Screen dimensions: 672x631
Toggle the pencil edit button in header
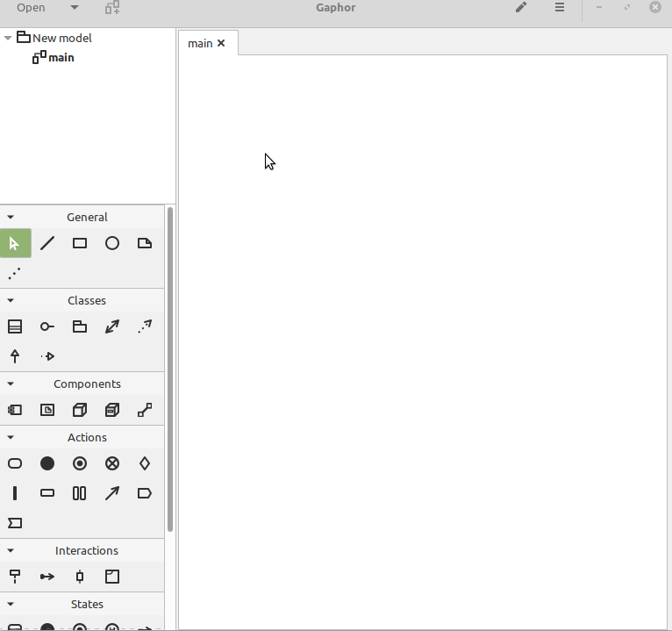click(x=521, y=8)
